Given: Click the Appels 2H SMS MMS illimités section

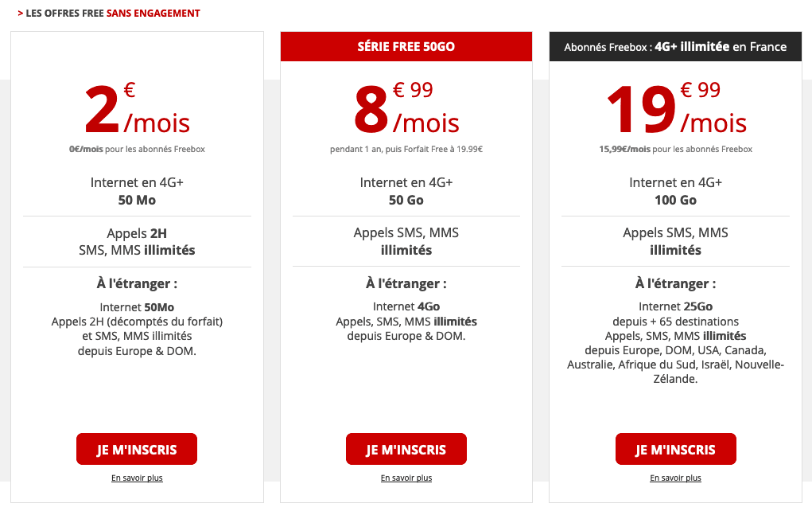Looking at the screenshot, I should [x=136, y=241].
